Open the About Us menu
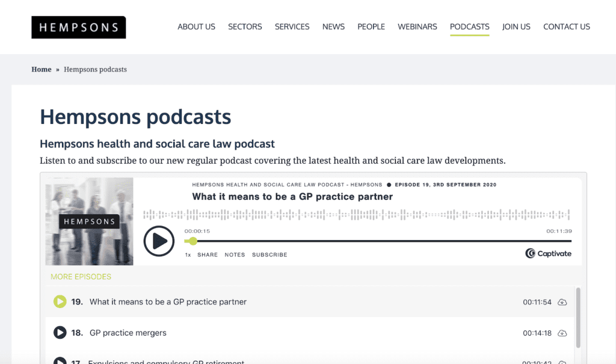This screenshot has height=364, width=616. (197, 26)
